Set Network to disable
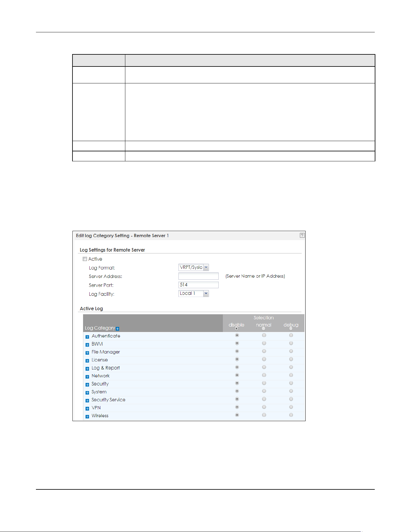The image size is (411, 532). tap(237, 375)
